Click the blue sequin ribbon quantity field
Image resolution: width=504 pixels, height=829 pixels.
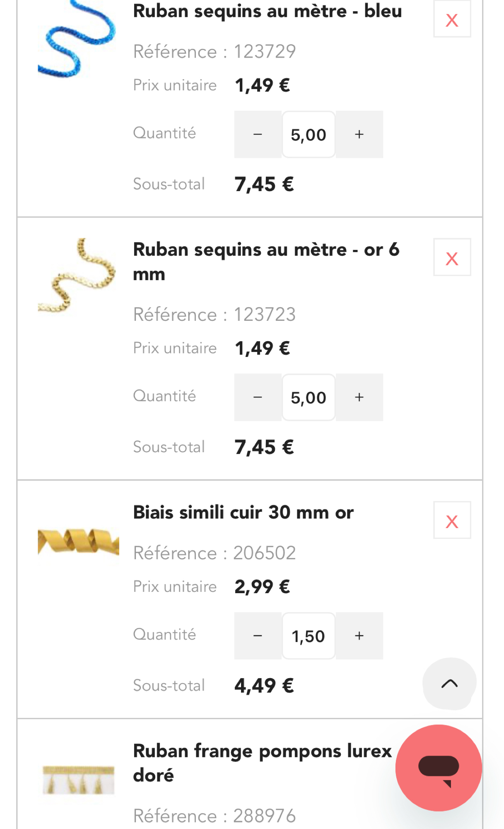[x=309, y=134]
